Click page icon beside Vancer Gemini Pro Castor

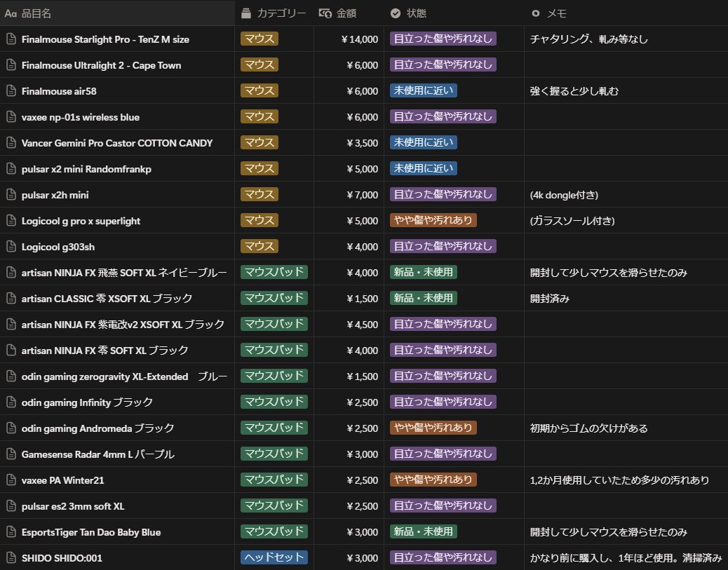11,143
